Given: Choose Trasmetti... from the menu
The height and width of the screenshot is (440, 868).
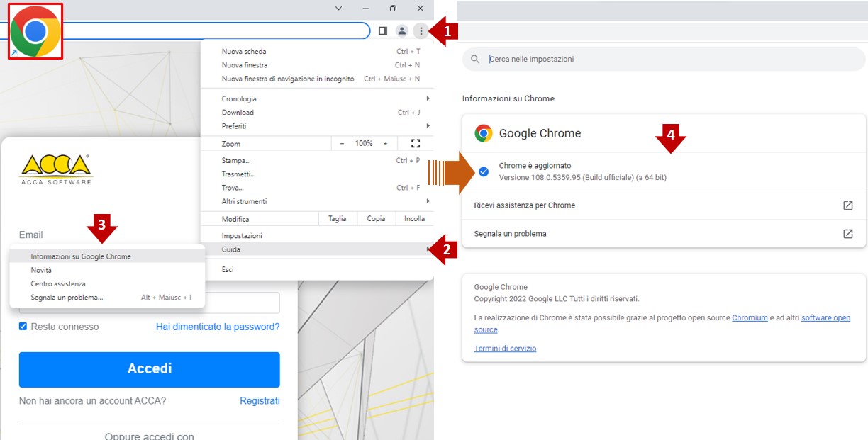Looking at the screenshot, I should click(x=239, y=174).
